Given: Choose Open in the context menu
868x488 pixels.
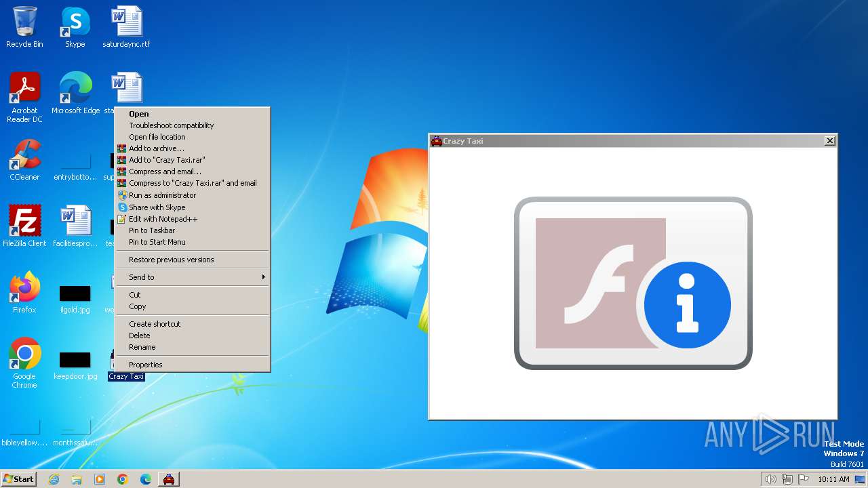Looking at the screenshot, I should (x=193, y=114).
